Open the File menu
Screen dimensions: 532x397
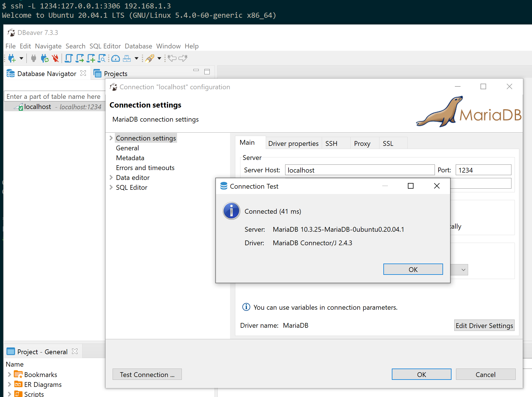point(11,46)
